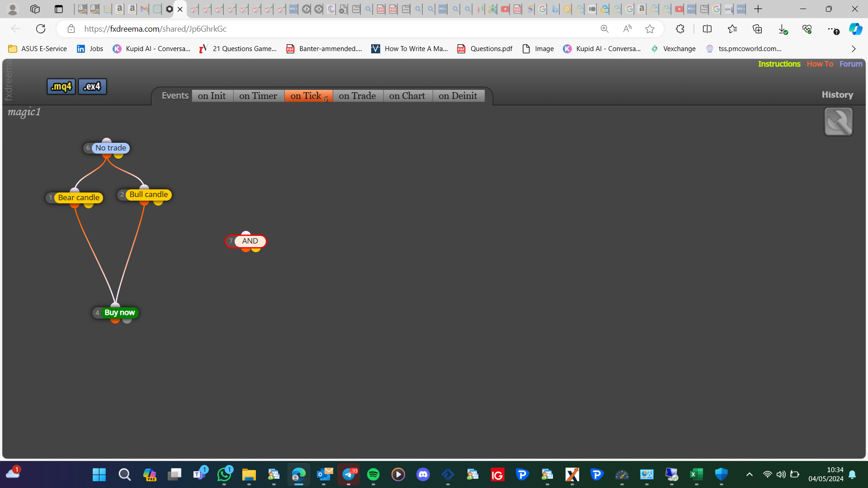Open a new browser tab
Image resolution: width=868 pixels, height=488 pixels.
[x=758, y=9]
